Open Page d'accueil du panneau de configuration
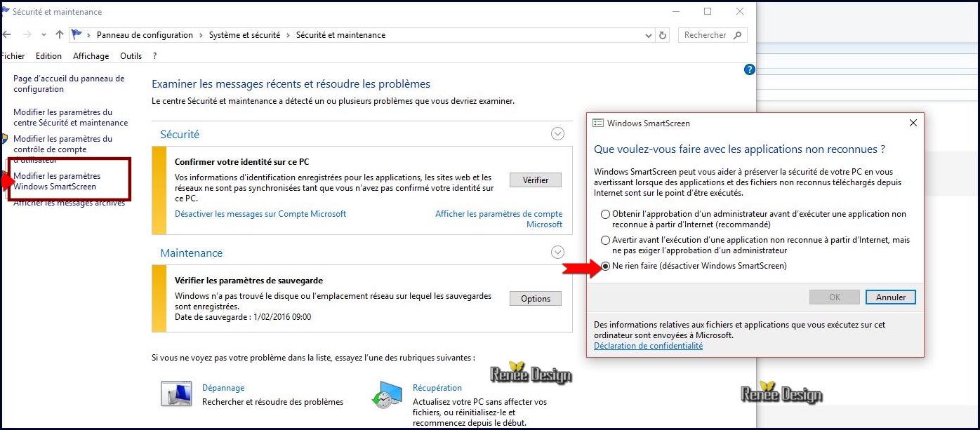 pos(69,84)
